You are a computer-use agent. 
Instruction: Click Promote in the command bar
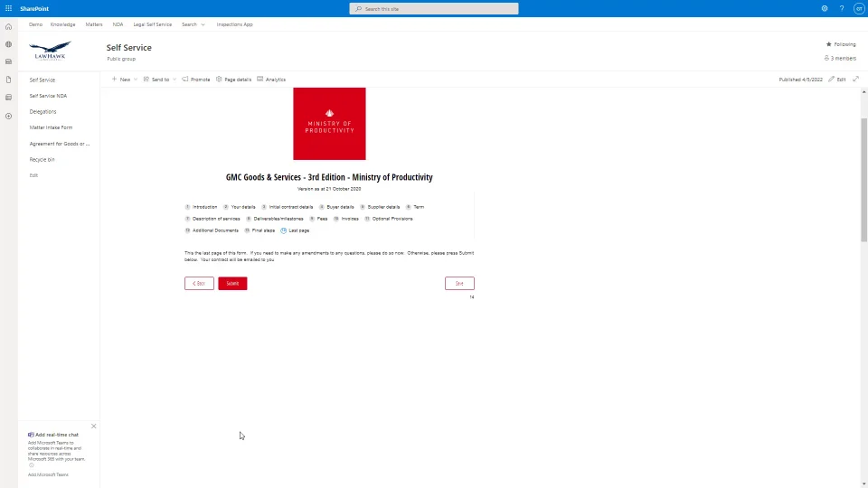click(196, 80)
